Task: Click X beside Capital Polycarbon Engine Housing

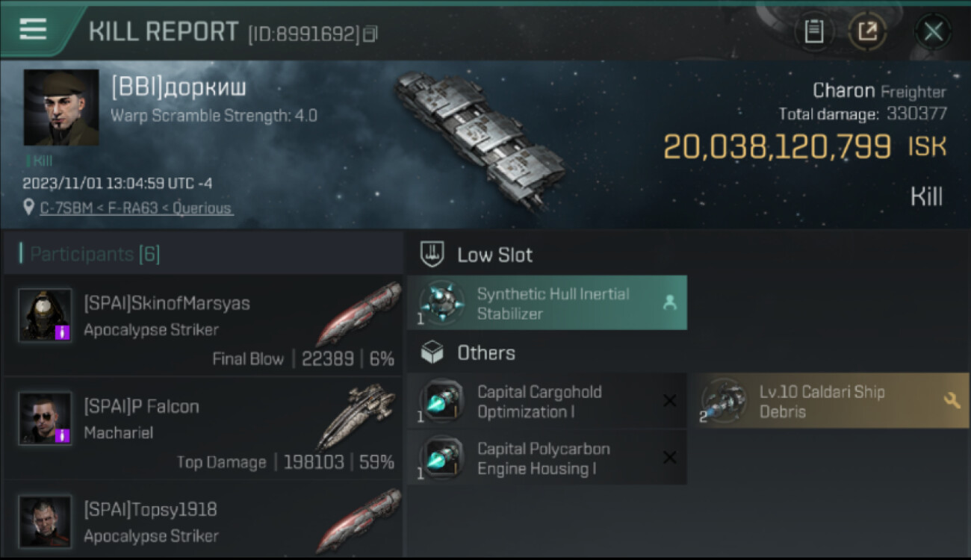Action: (x=669, y=458)
